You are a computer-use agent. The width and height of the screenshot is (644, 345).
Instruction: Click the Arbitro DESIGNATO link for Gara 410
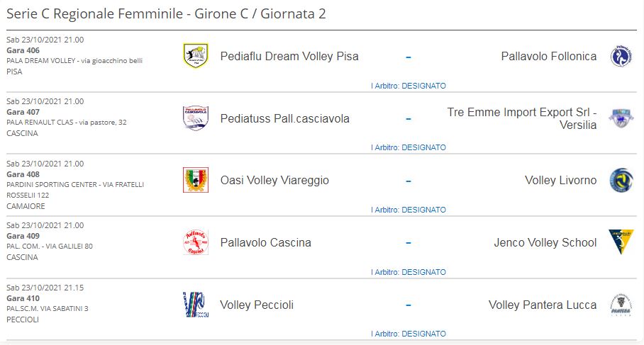[x=409, y=334]
